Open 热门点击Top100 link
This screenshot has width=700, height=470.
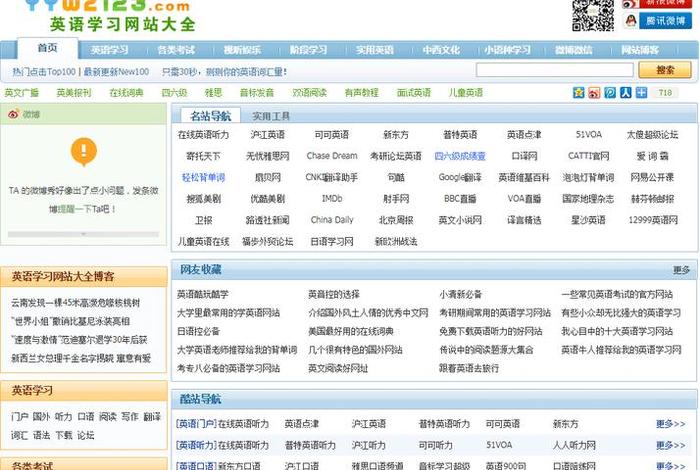coord(44,72)
